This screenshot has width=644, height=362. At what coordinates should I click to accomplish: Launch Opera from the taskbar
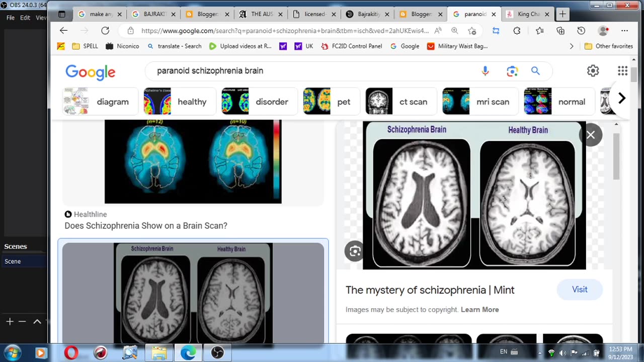pos(71,353)
